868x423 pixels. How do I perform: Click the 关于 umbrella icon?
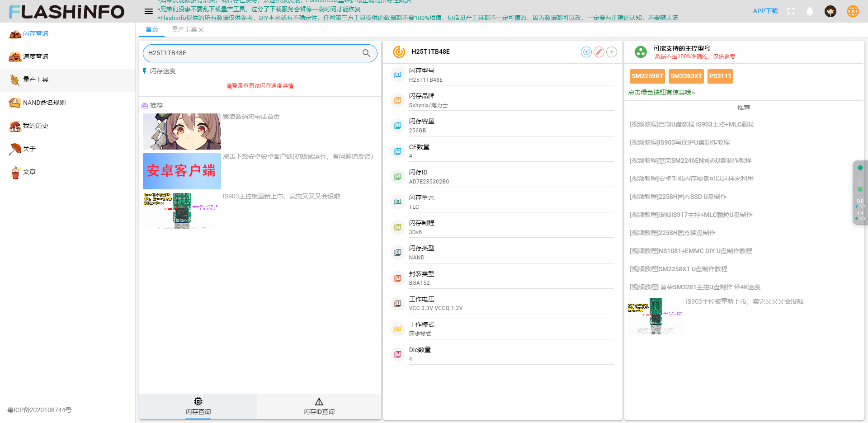pos(15,149)
